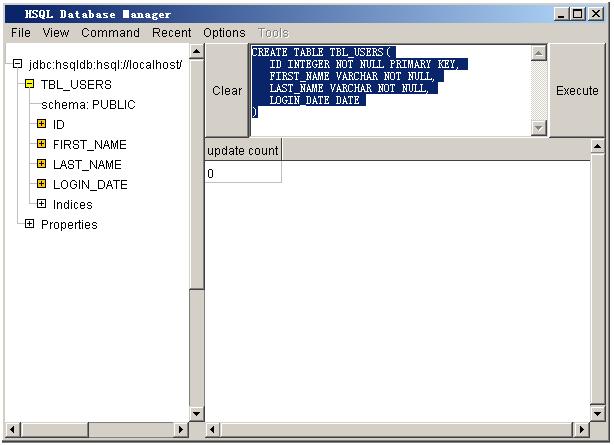Open the View menu

(56, 33)
